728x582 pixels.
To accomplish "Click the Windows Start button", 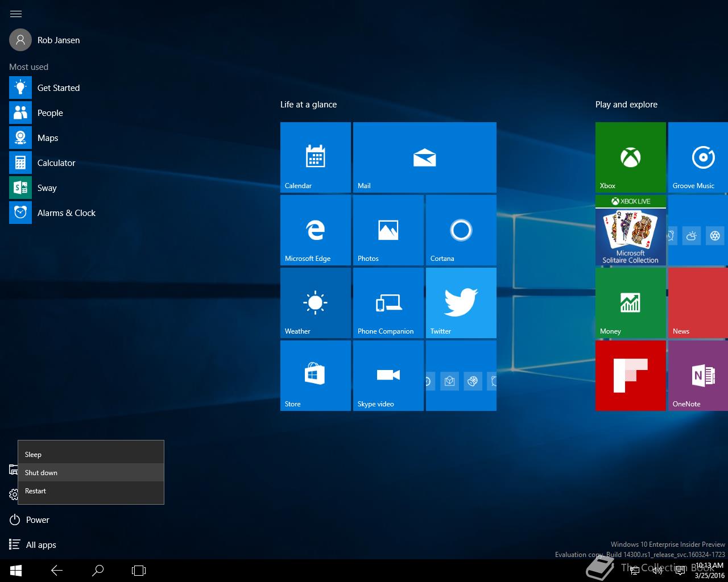I will pos(16,571).
